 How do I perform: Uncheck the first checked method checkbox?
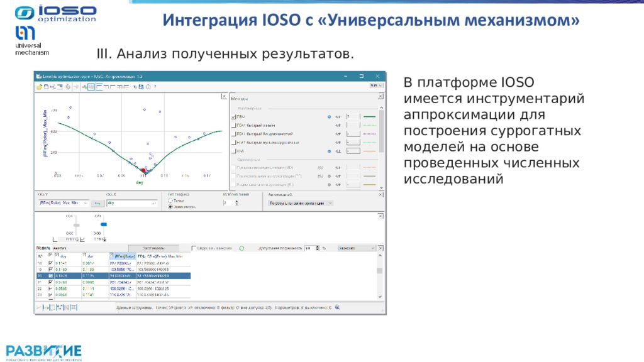coord(234,117)
